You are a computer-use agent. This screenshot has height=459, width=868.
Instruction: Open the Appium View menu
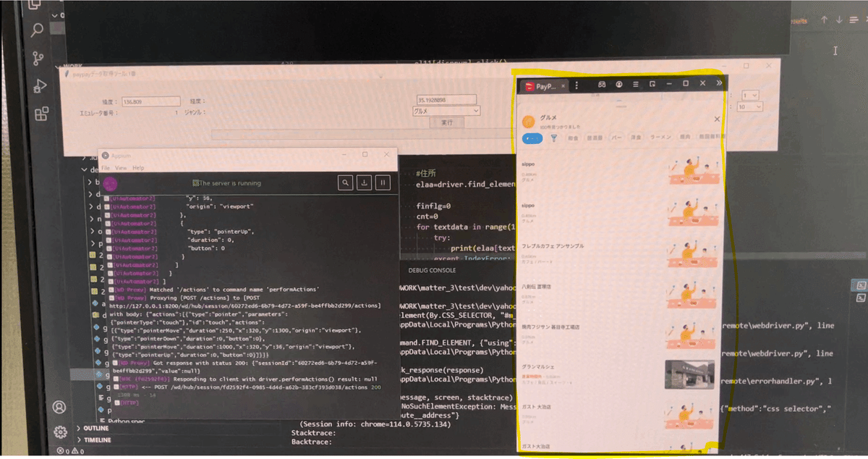121,167
